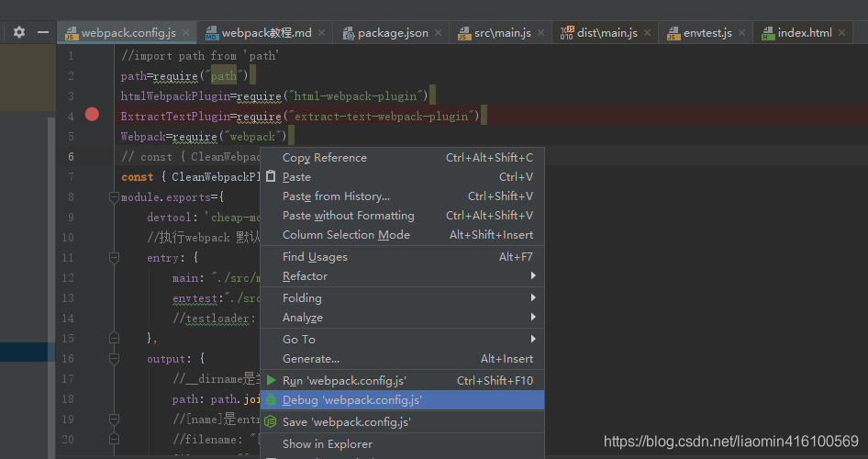Open the gear settings icon

(19, 32)
